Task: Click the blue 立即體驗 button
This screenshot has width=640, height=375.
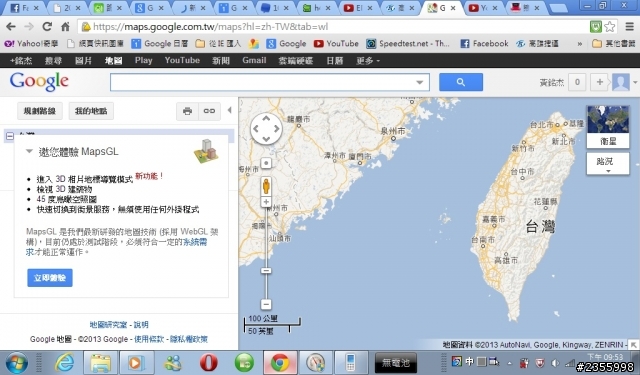Action: coord(50,278)
